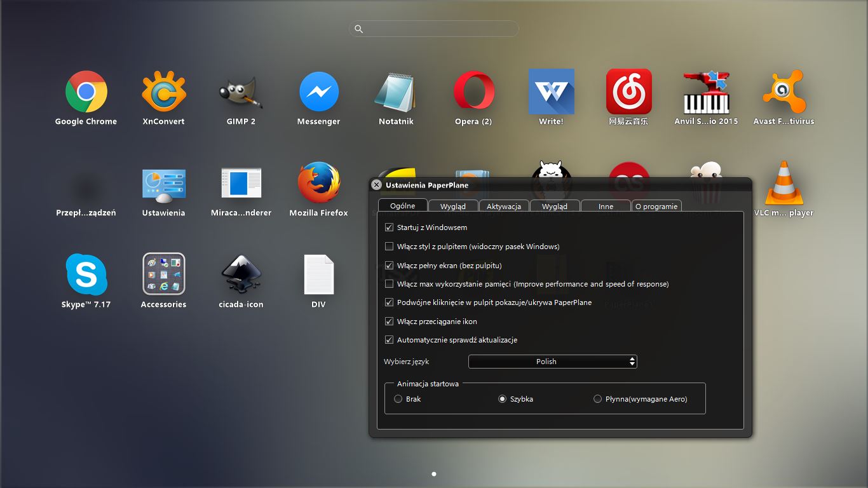
Task: Close the Ustawienia PaperPlane dialog
Action: [x=376, y=185]
